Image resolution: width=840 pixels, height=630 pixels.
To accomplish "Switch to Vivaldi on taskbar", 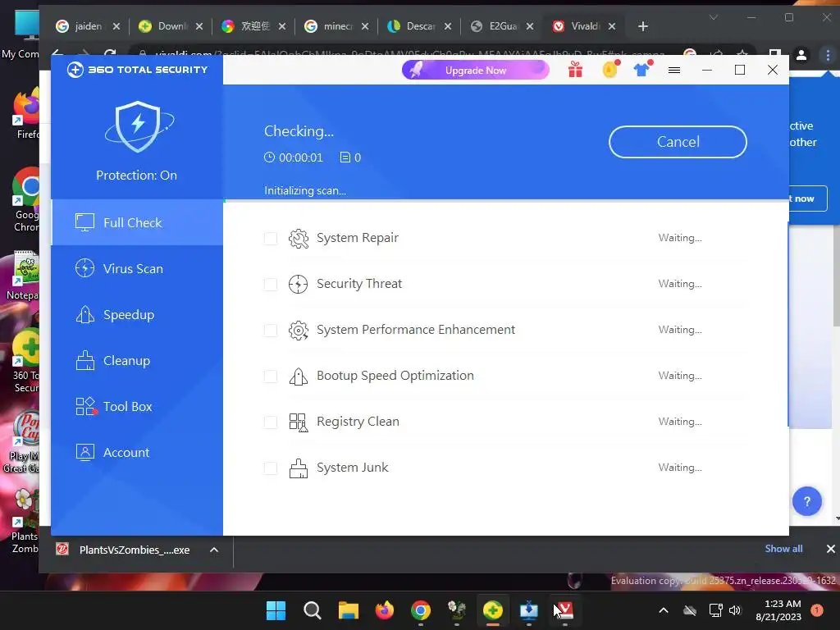I will pos(564,610).
